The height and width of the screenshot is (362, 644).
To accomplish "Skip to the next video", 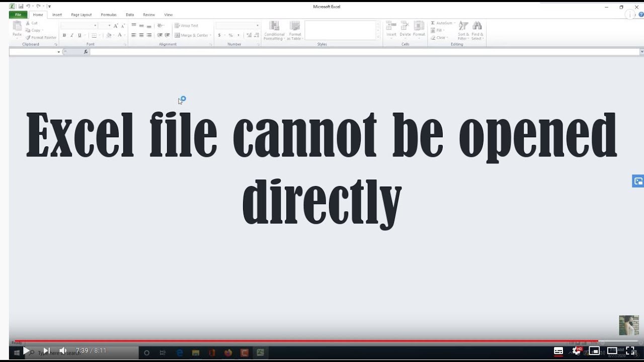I will (x=46, y=350).
